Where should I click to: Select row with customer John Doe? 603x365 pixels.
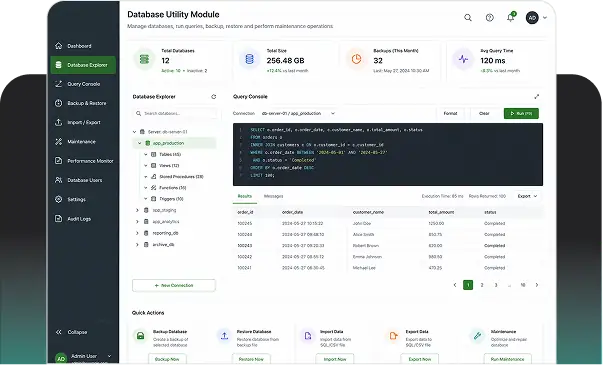point(388,223)
